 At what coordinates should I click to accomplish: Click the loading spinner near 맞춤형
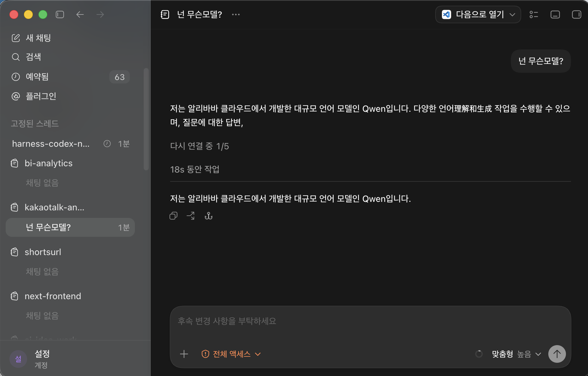click(x=479, y=354)
